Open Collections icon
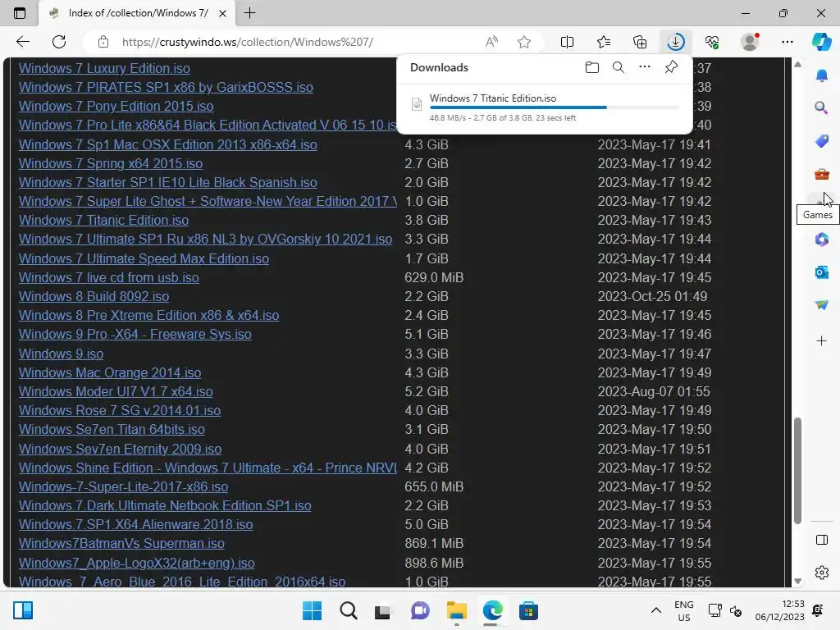Image resolution: width=840 pixels, height=630 pixels. [x=640, y=42]
